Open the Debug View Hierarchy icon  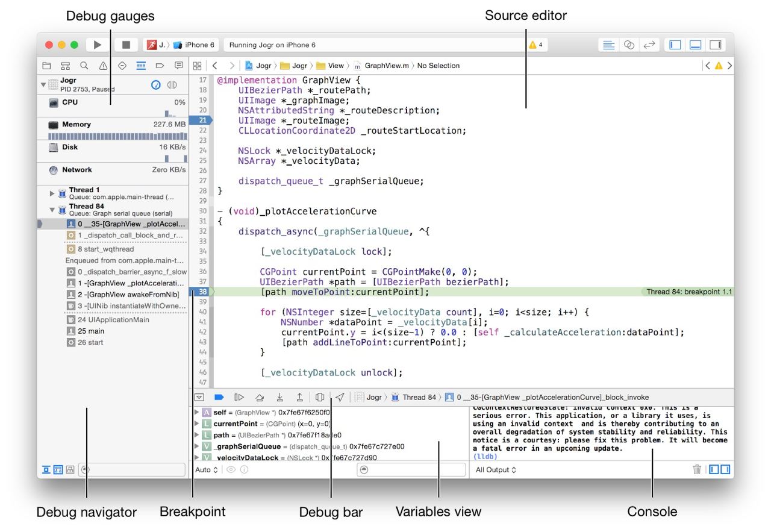coord(320,397)
